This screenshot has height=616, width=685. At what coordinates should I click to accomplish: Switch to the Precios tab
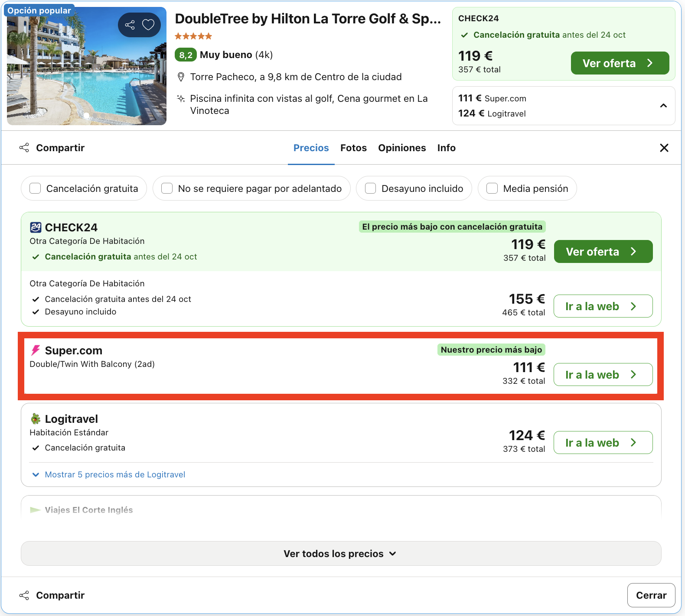[x=311, y=148]
